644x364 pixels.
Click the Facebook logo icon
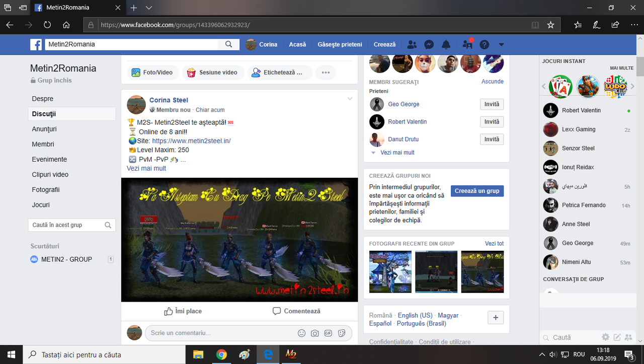36,44
